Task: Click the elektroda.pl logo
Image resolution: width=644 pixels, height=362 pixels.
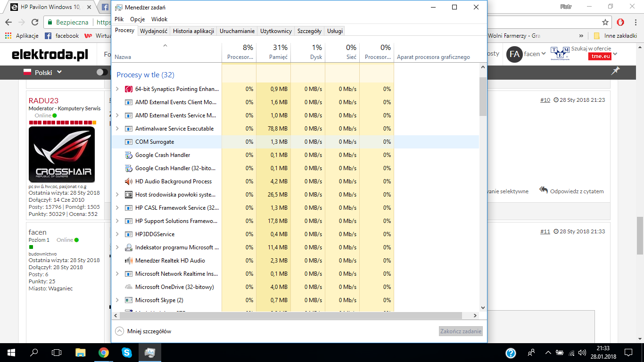Action: [x=50, y=54]
